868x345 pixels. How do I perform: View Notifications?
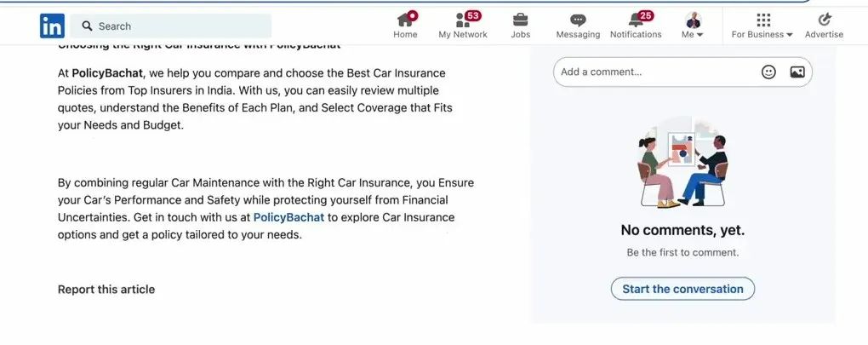(x=636, y=26)
